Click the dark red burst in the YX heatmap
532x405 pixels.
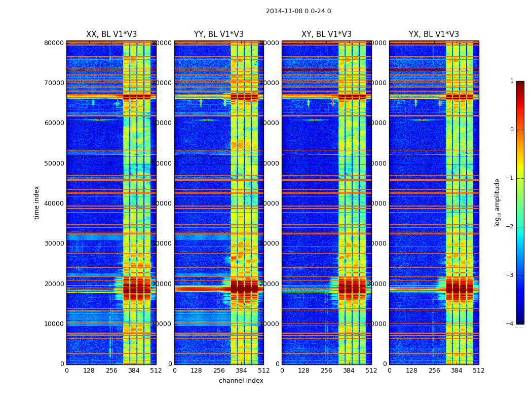tap(460, 286)
